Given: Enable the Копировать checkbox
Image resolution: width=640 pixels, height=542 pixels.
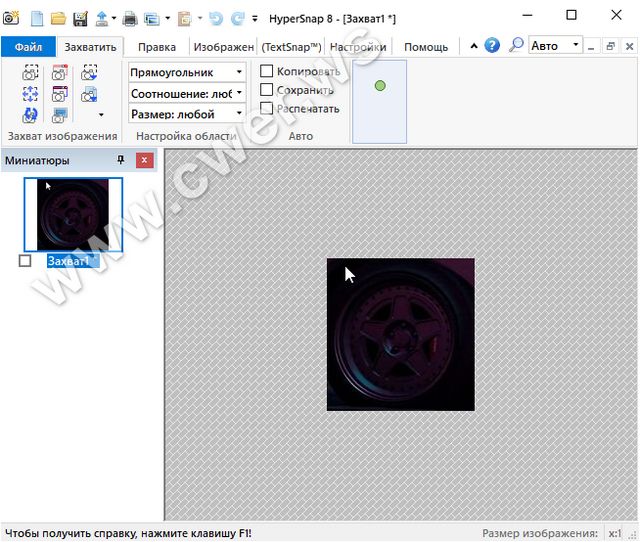Looking at the screenshot, I should (x=267, y=71).
